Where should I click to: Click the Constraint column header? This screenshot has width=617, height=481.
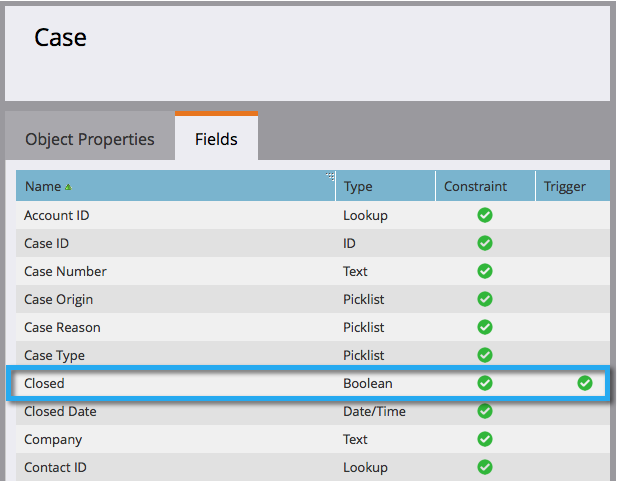(x=485, y=186)
